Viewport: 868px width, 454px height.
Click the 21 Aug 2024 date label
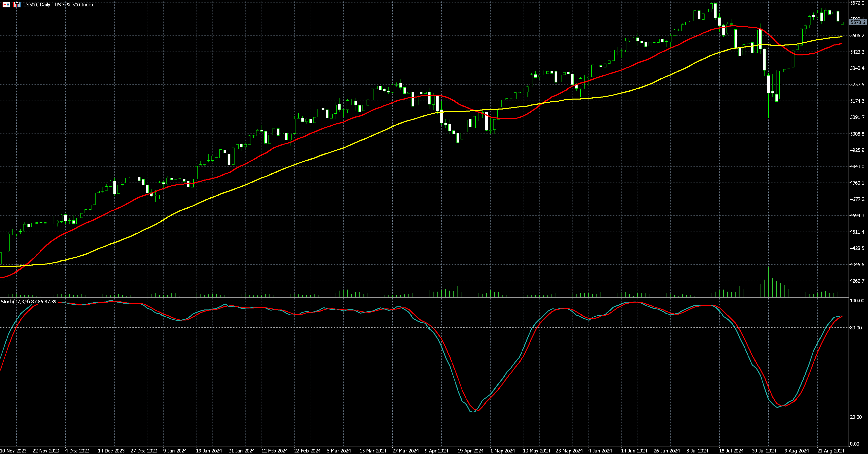tap(831, 451)
